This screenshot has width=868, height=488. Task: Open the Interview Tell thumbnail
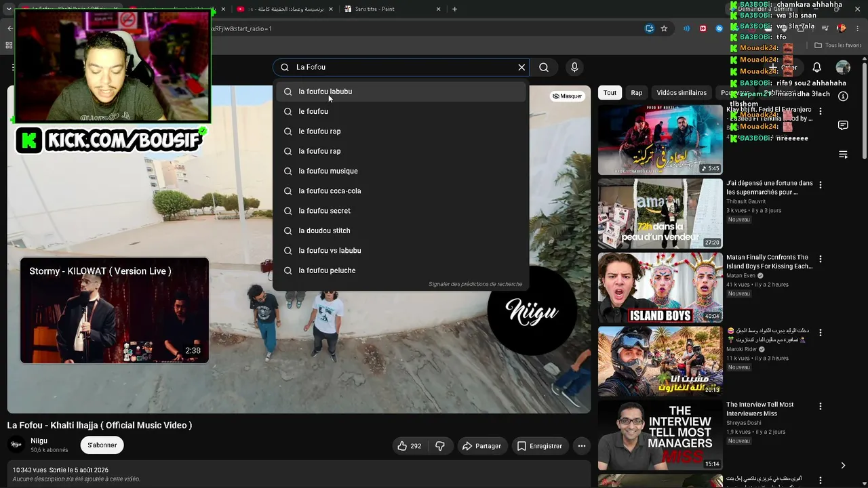pos(660,435)
